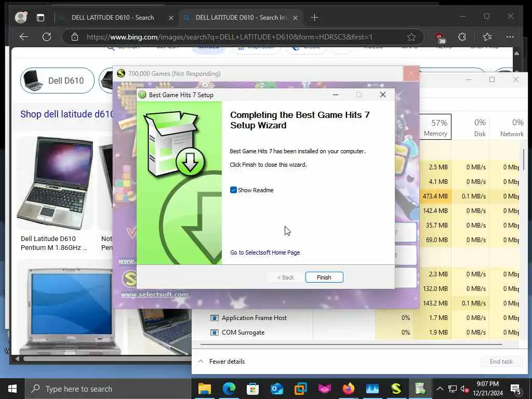This screenshot has width=532, height=399.
Task: Sort by Network column in Task Manager
Action: pyautogui.click(x=509, y=127)
